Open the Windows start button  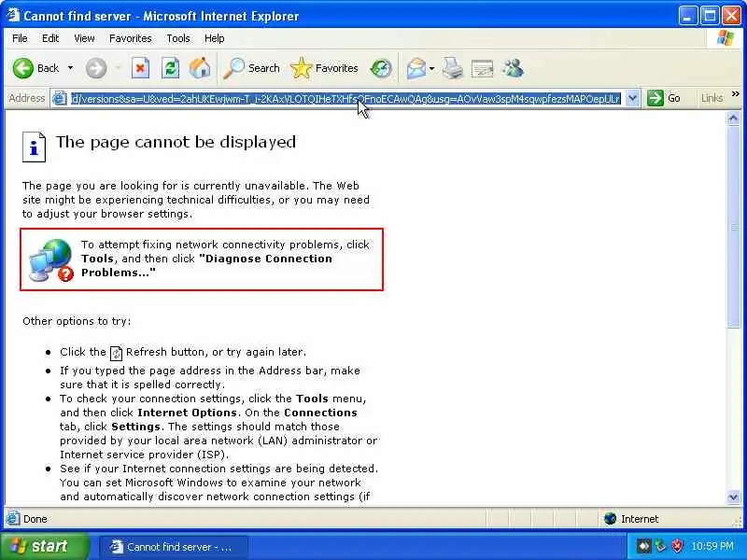click(44, 546)
